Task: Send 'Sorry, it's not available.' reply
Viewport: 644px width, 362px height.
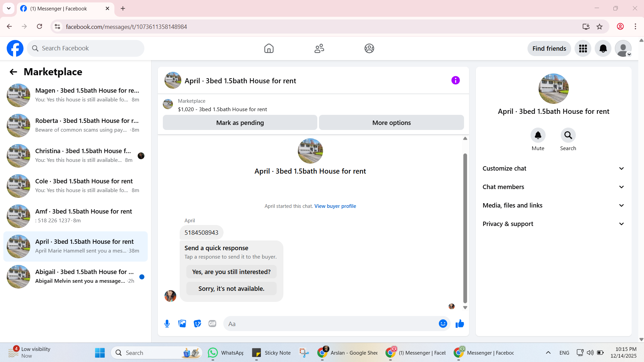Action: click(x=231, y=288)
